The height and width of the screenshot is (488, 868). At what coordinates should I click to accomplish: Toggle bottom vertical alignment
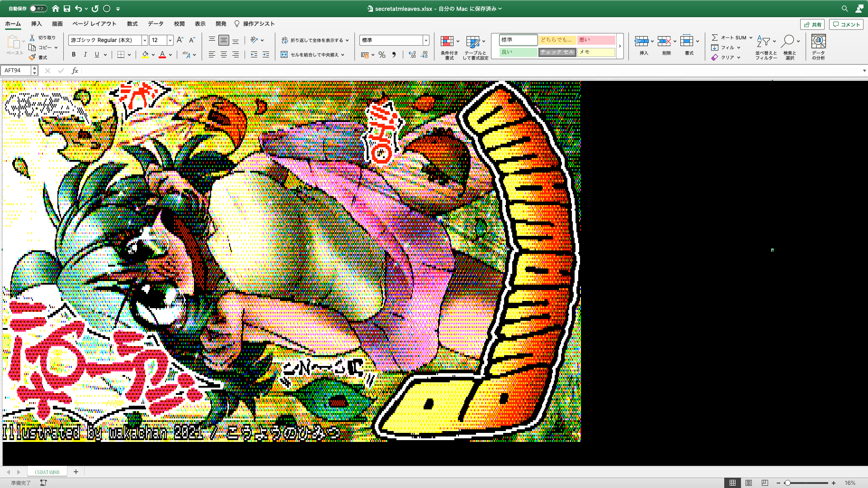tap(236, 40)
